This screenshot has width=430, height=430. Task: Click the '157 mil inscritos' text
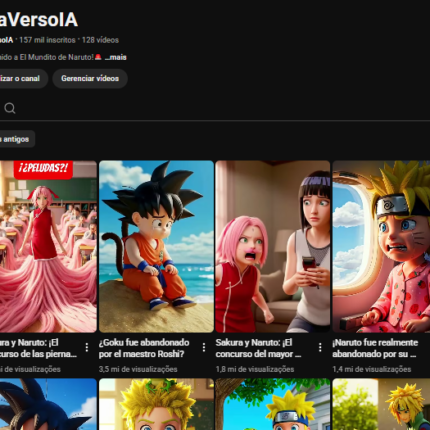click(47, 40)
